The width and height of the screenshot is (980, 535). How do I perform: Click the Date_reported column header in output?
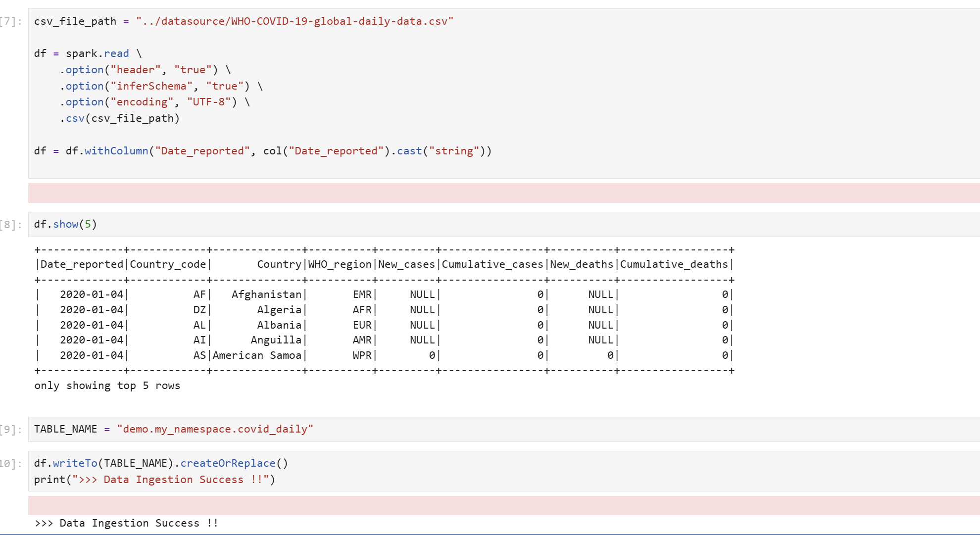click(x=82, y=264)
